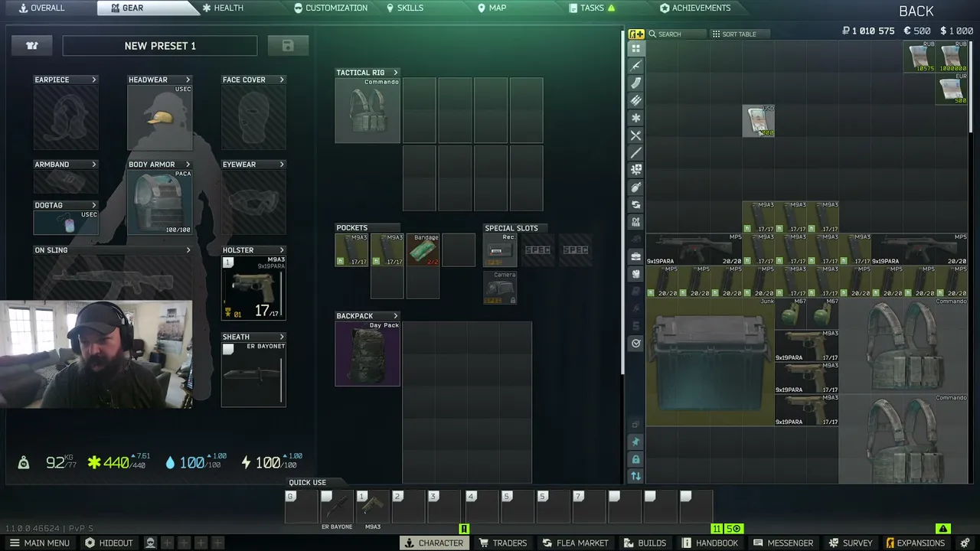Open the Customization tab
This screenshot has width=980, height=551.
coord(331,8)
